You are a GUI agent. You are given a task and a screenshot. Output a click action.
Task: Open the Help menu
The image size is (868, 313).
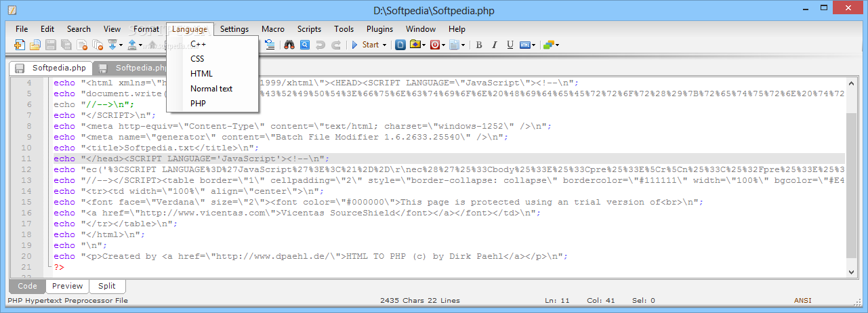[x=457, y=29]
